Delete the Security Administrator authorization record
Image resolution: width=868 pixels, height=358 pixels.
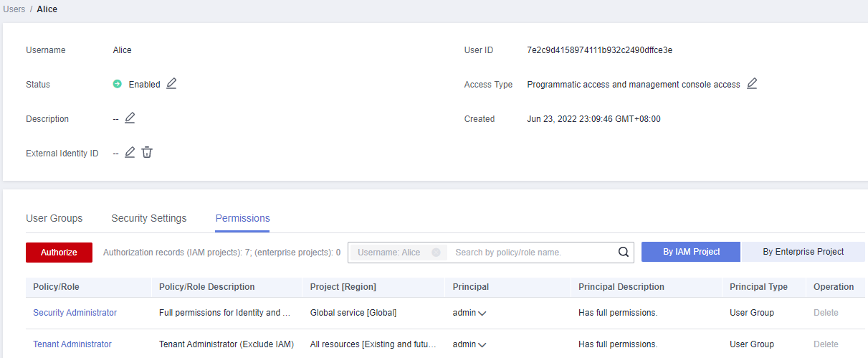click(x=825, y=313)
